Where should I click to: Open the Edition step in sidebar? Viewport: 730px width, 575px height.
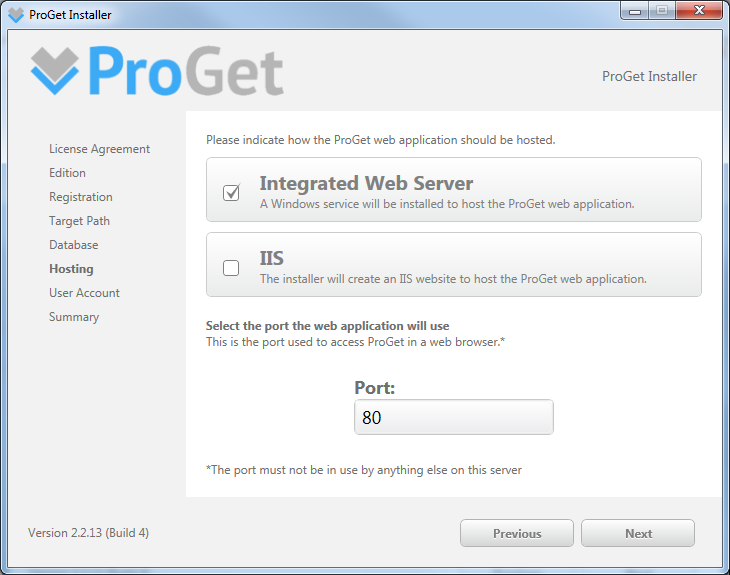click(68, 173)
